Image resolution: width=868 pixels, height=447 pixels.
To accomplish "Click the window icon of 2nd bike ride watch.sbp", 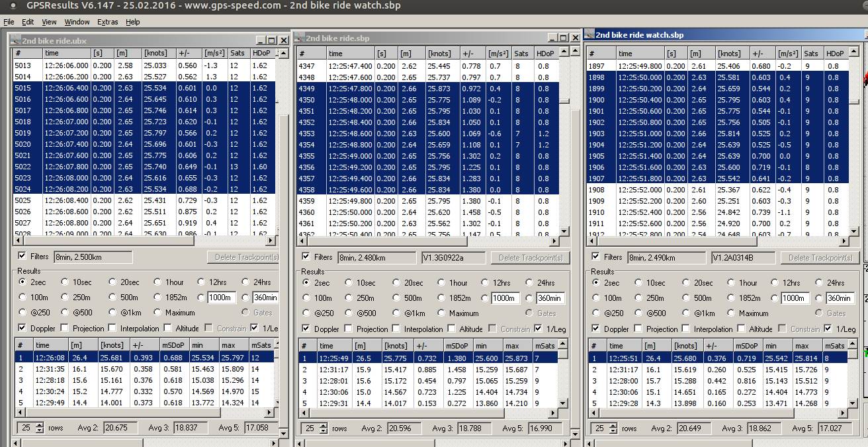I will pyautogui.click(x=589, y=34).
